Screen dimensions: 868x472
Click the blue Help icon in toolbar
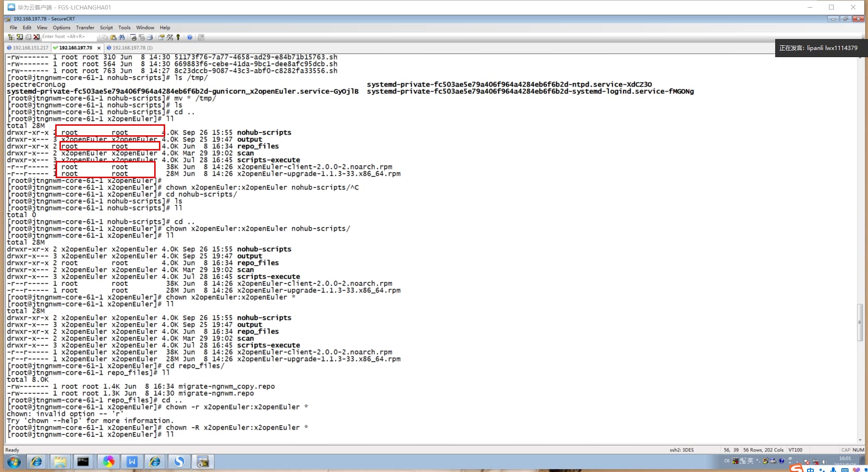click(x=190, y=37)
